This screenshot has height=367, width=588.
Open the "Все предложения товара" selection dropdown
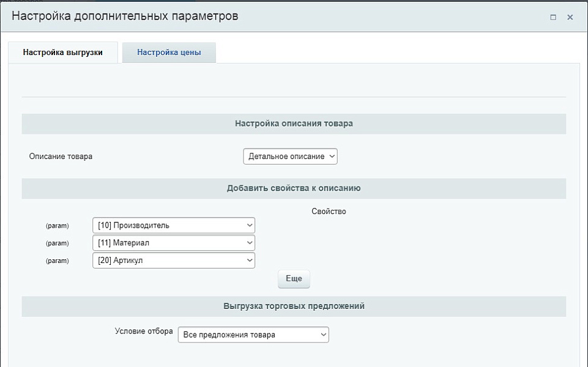pyautogui.click(x=253, y=335)
